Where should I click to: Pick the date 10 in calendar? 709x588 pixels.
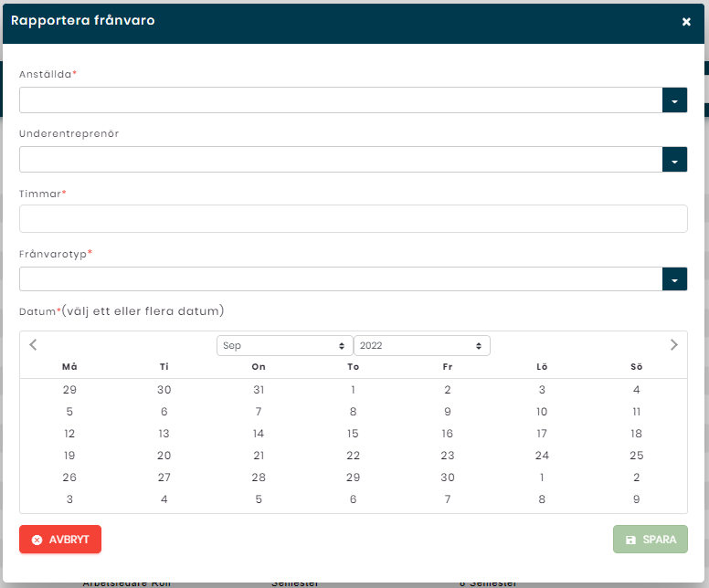pos(542,412)
